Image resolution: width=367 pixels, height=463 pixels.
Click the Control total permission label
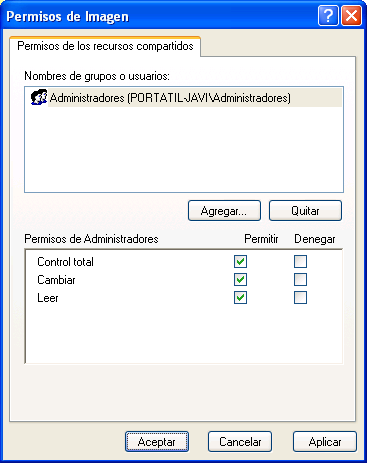pyautogui.click(x=65, y=262)
